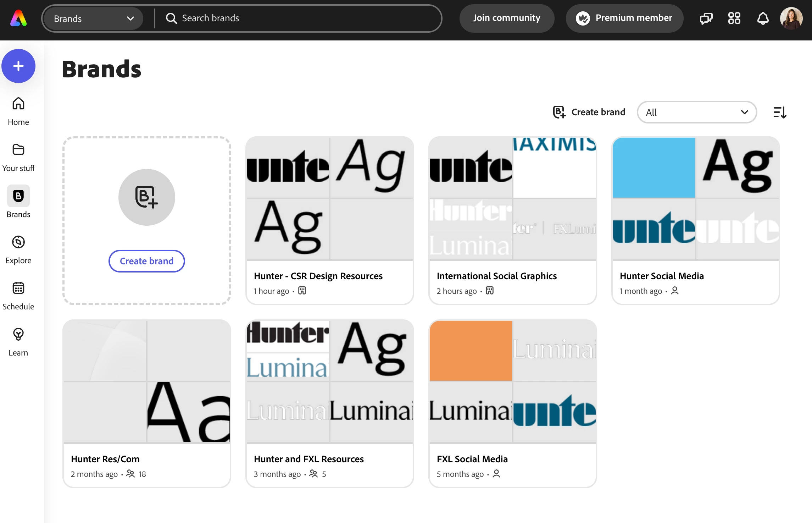Expand the Brands search scope dropdown
Viewport: 812px width, 523px height.
point(94,18)
